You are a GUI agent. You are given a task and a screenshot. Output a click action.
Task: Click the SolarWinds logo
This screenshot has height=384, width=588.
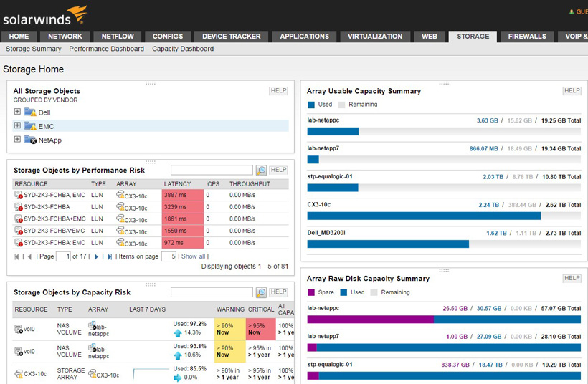[44, 14]
